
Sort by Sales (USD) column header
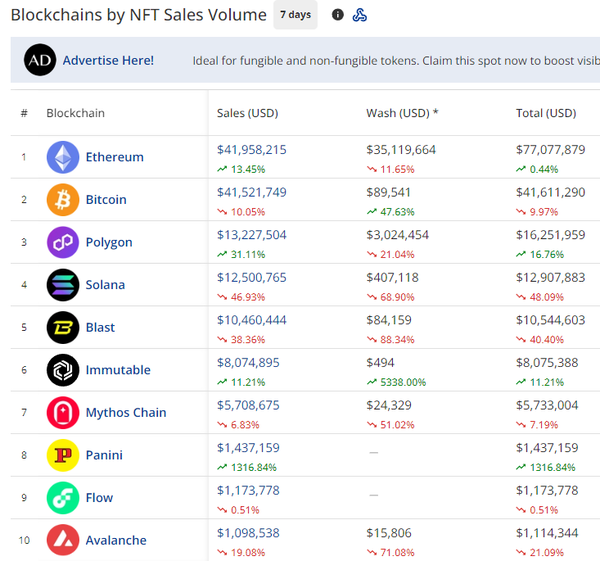[247, 113]
